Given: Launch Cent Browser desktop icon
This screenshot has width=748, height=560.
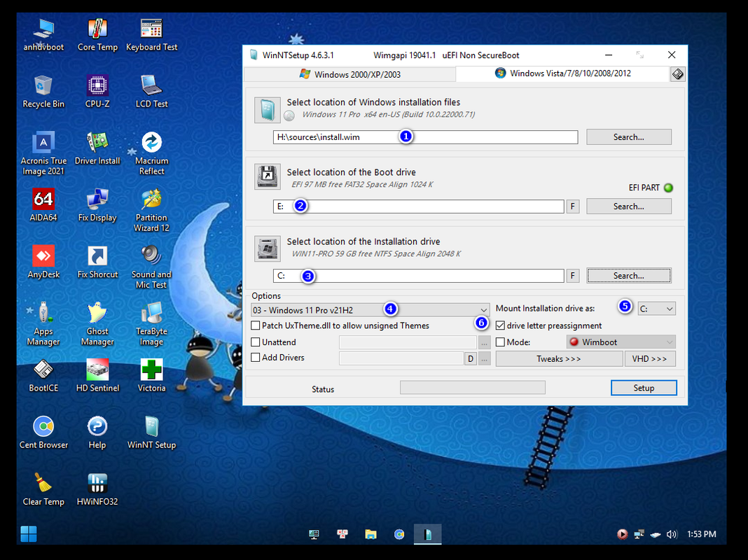Looking at the screenshot, I should 43,433.
